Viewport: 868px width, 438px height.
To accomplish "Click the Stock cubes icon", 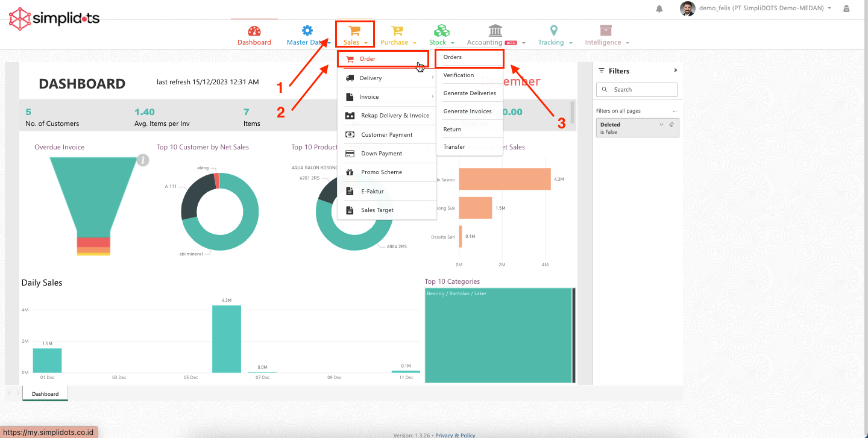I will (442, 31).
